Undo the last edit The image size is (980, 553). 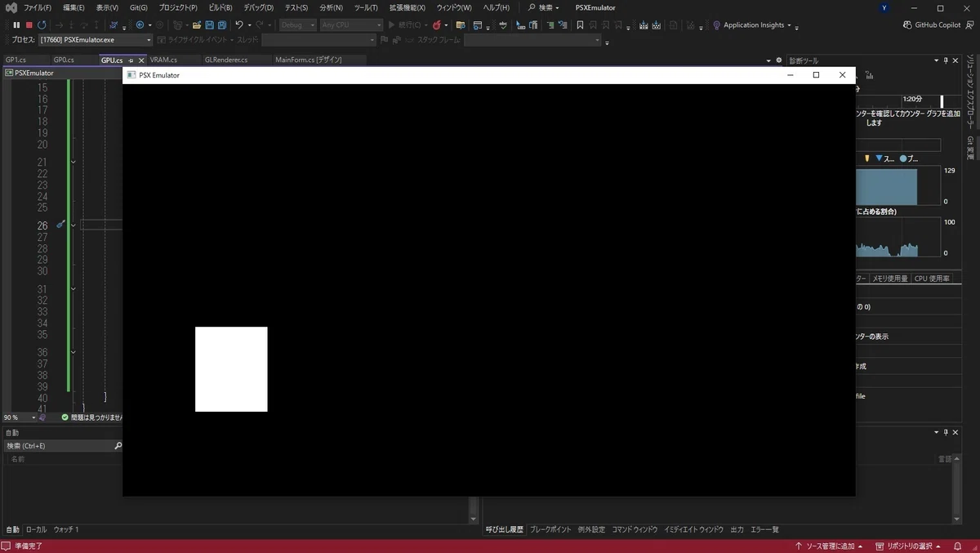pos(239,25)
